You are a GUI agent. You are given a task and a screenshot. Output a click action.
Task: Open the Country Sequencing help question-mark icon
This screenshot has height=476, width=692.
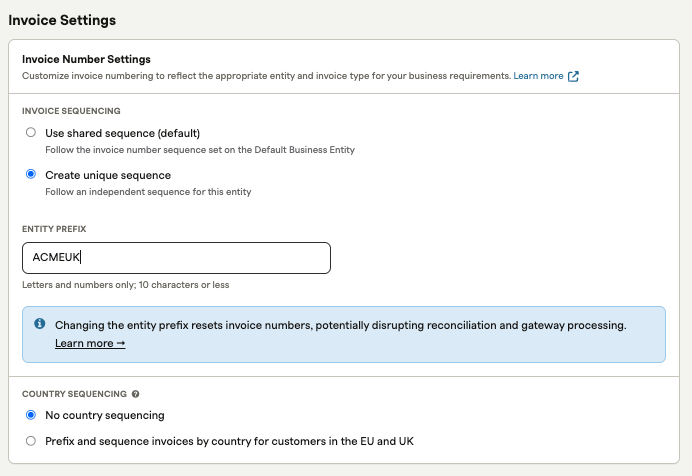click(135, 394)
